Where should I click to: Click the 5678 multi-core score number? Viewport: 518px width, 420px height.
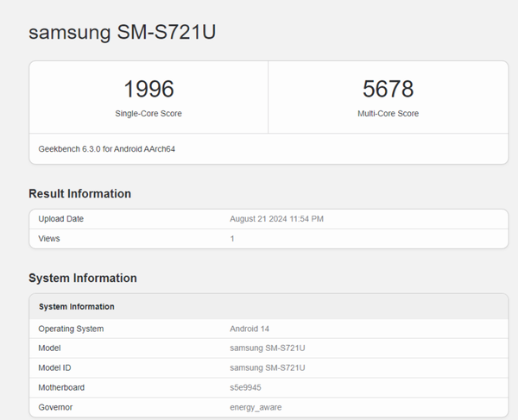388,89
